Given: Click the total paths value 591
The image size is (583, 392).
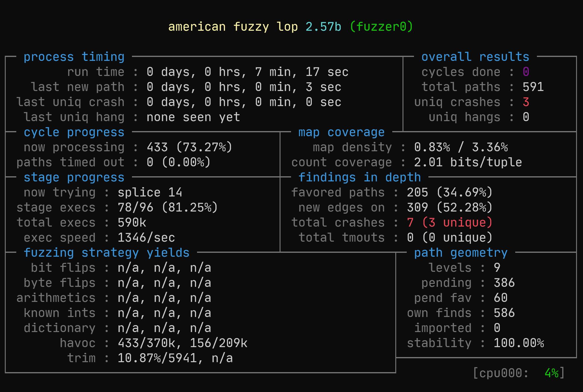Looking at the screenshot, I should 533,87.
